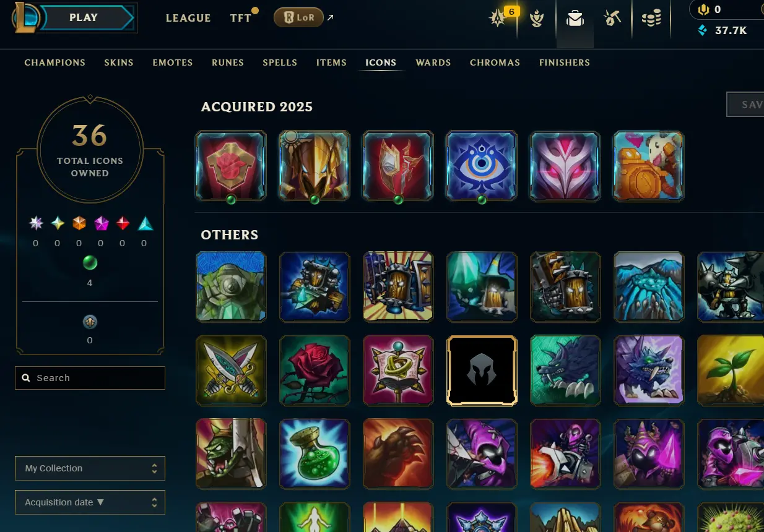Expand the My Collection dropdown
This screenshot has height=532, width=764.
point(90,468)
